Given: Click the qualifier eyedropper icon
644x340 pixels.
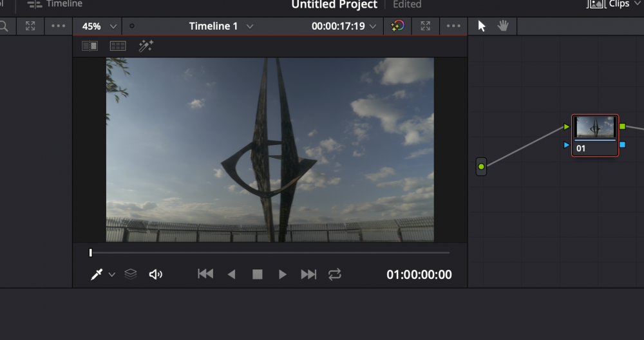Looking at the screenshot, I should pyautogui.click(x=97, y=274).
